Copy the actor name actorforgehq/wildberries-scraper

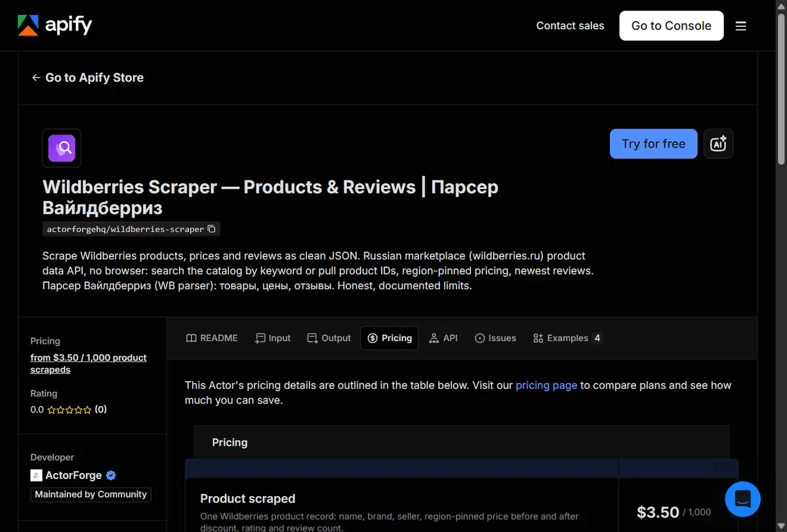(x=211, y=229)
